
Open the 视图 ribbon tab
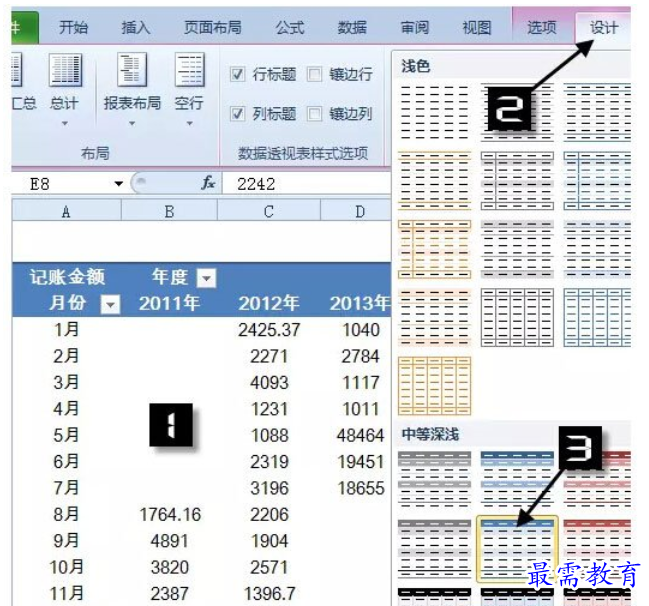tap(477, 28)
